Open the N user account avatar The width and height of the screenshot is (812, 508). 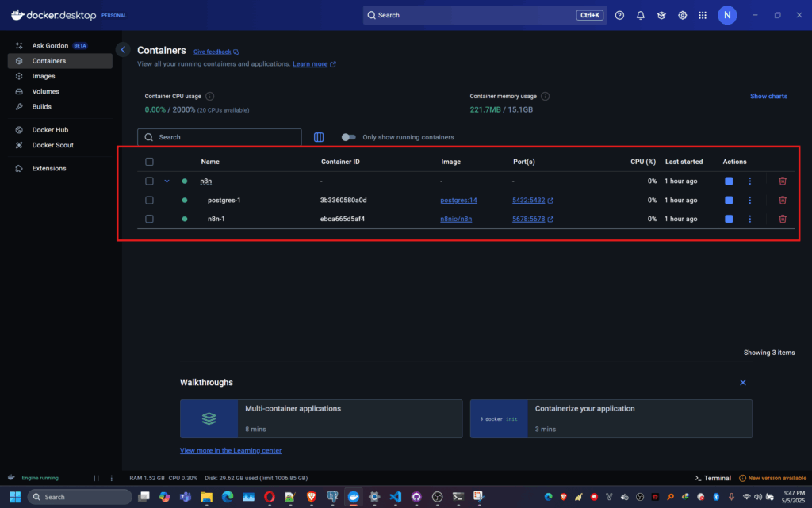[x=727, y=16]
